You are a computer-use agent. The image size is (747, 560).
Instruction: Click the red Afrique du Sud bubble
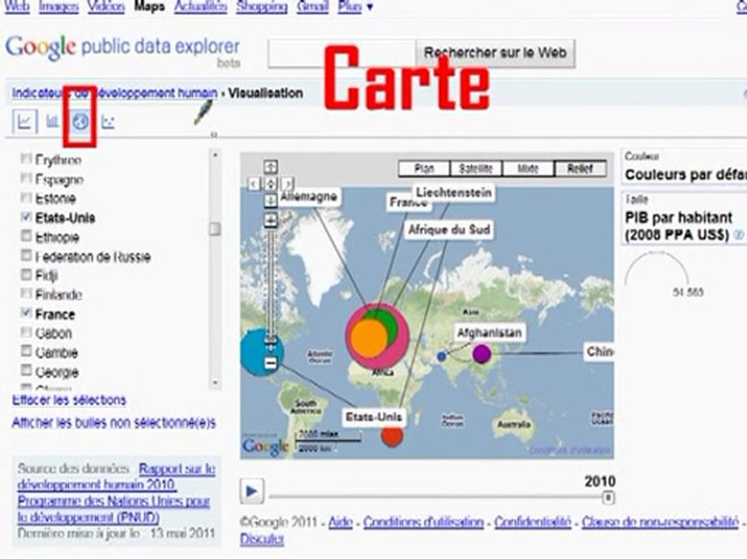[391, 436]
